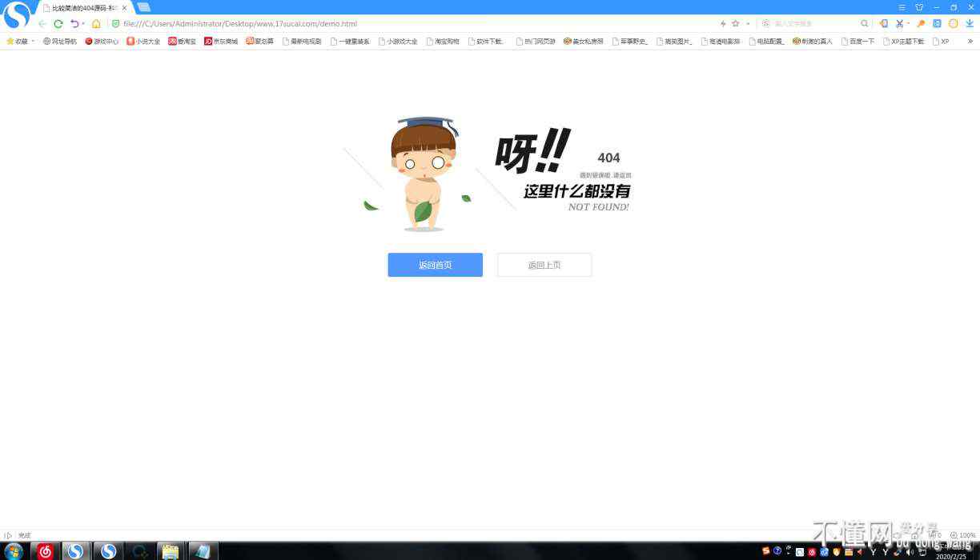This screenshot has height=560, width=980.
Task: Open the XP主题下载 bookmark
Action: [x=903, y=42]
